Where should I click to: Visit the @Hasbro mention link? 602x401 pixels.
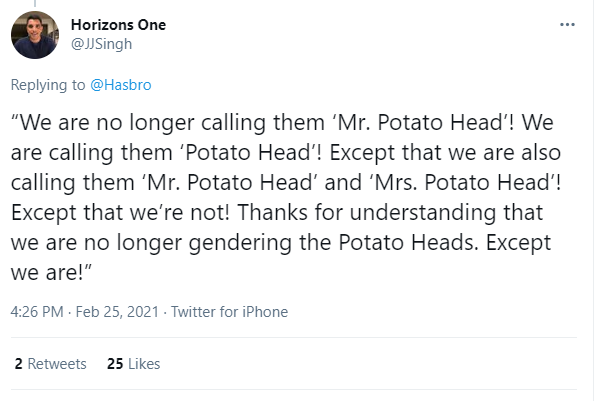click(124, 85)
